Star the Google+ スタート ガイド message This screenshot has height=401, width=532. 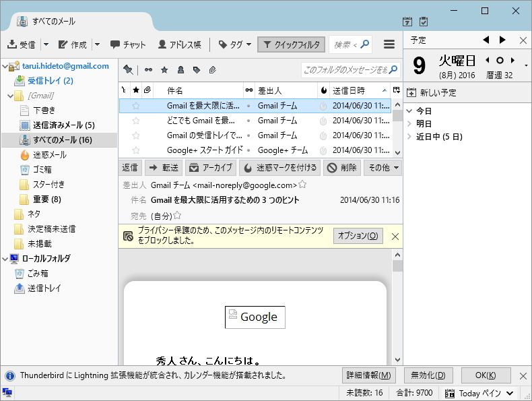(x=136, y=150)
